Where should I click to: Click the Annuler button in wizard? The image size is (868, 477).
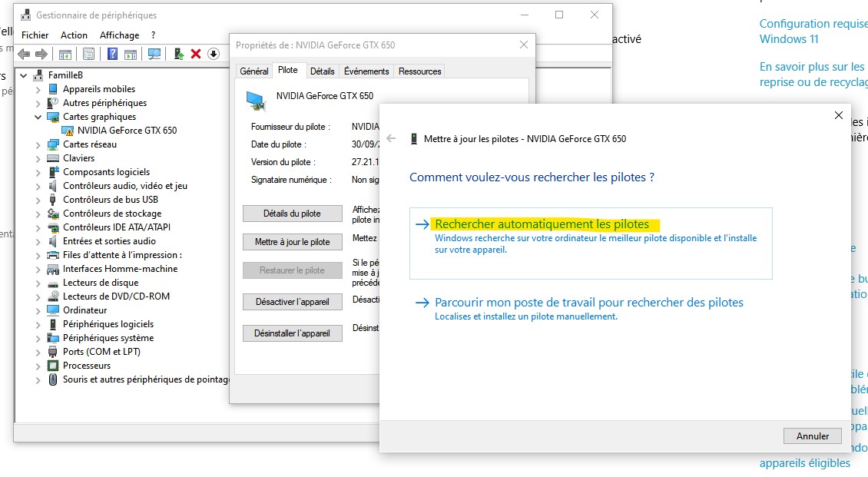point(813,436)
